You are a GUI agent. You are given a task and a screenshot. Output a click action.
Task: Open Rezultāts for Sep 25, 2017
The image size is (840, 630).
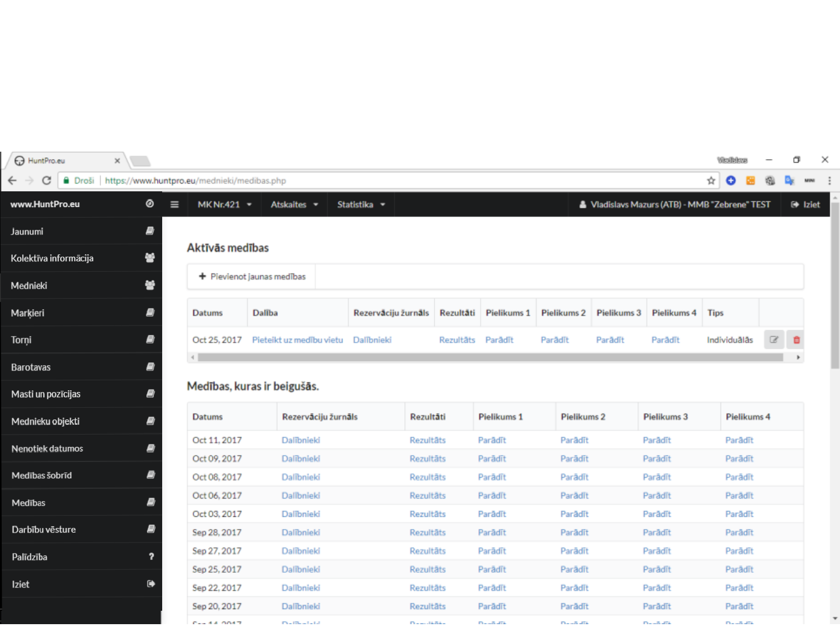[428, 569]
